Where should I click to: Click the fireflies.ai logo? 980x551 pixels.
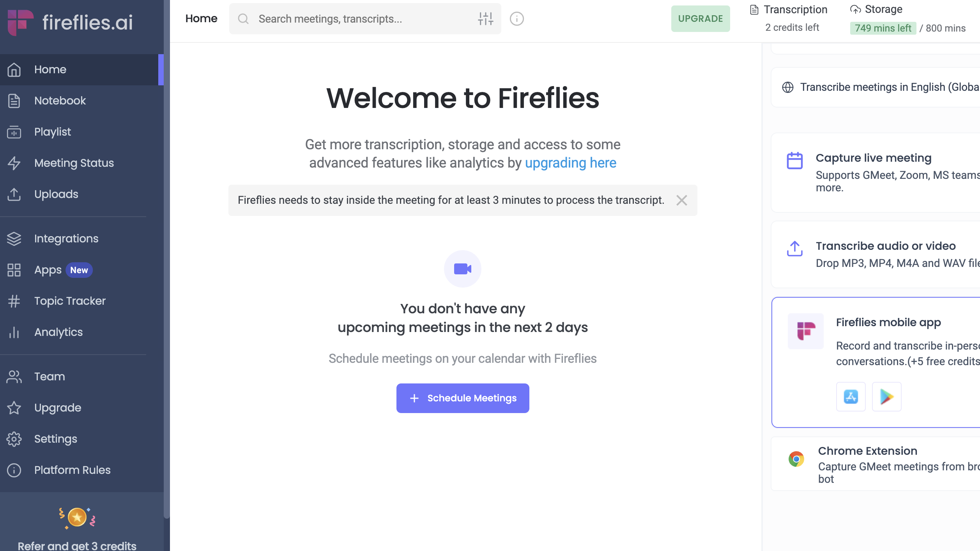[x=70, y=22]
